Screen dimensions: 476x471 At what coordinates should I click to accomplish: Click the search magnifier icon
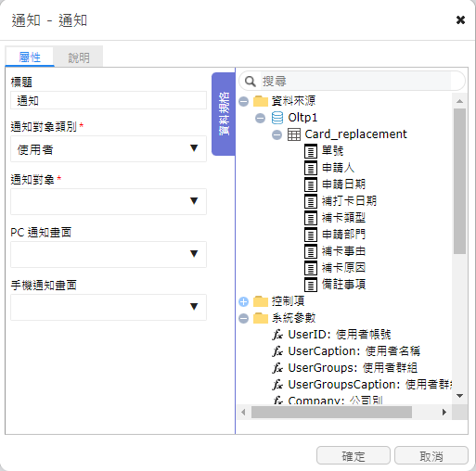click(x=250, y=82)
